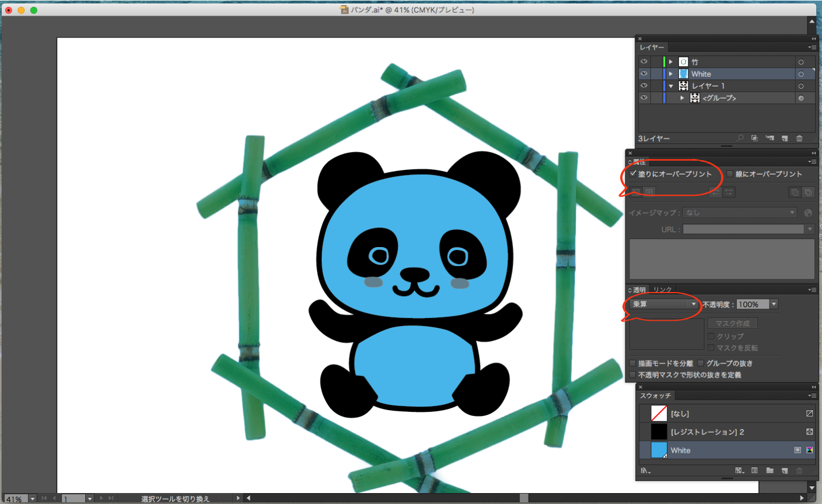Open the Layers panel flyout menu
The width and height of the screenshot is (822, 504).
click(x=812, y=47)
